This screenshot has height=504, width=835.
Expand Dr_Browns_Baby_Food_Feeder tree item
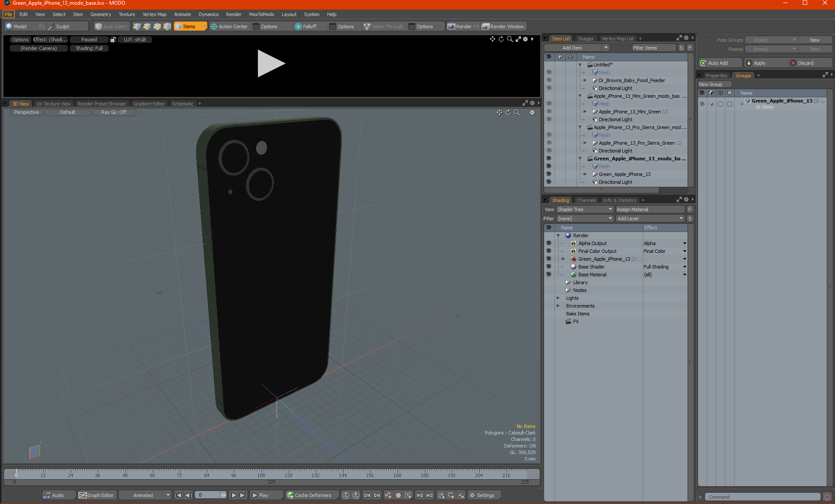click(x=585, y=80)
